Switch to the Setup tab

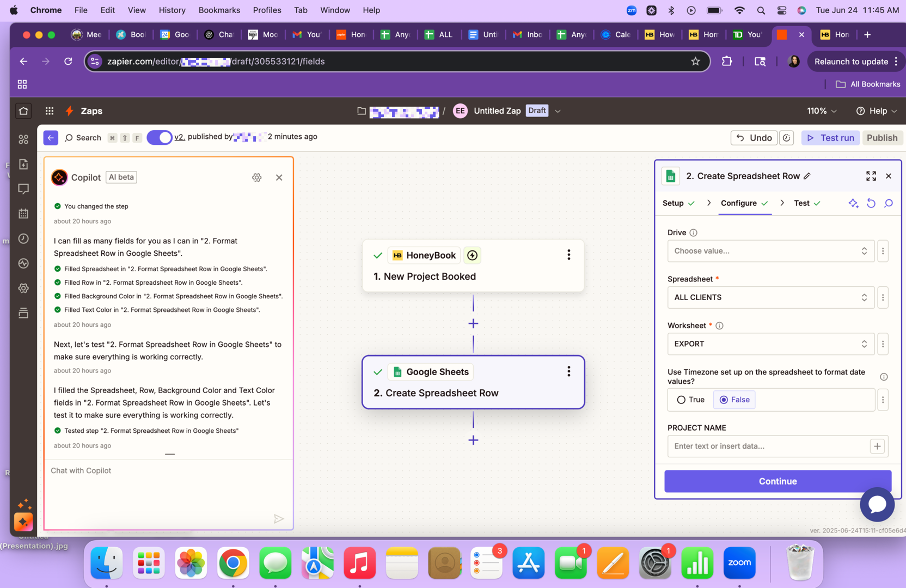pos(678,203)
